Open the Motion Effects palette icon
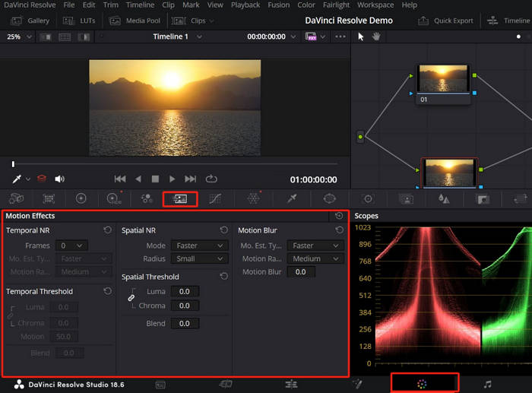 click(x=180, y=198)
